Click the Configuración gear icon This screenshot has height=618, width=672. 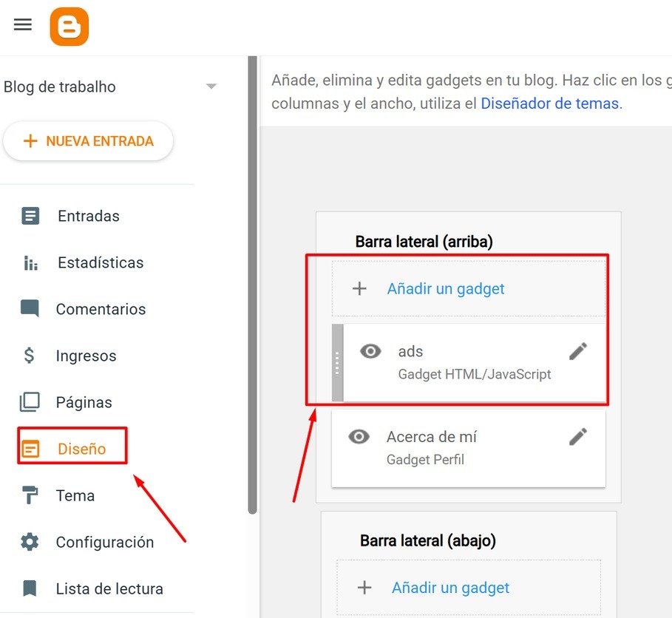tap(30, 542)
